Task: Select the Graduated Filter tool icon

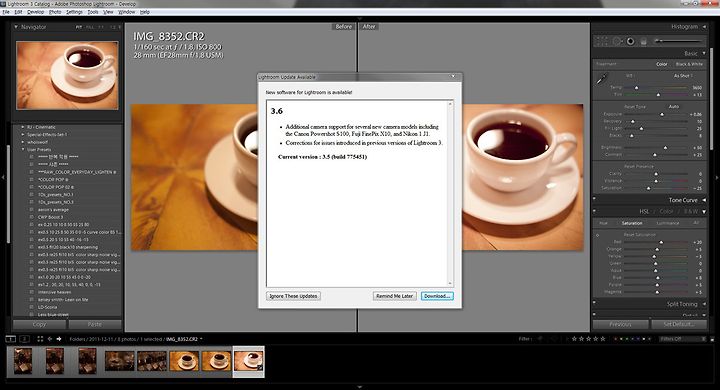Action: 644,41
